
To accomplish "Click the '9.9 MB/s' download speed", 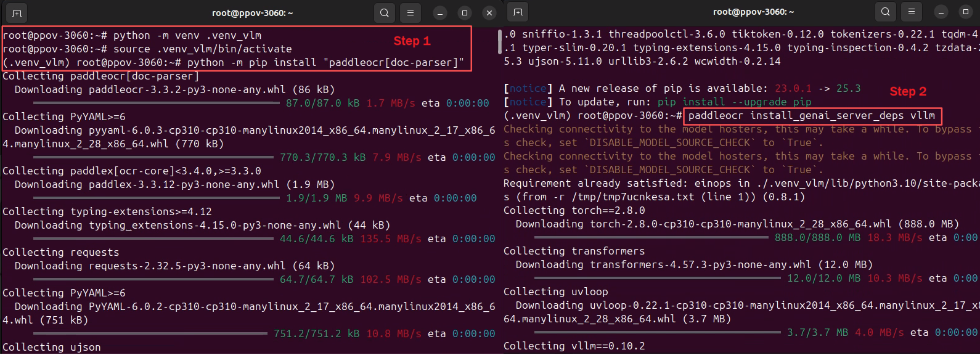I will click(x=378, y=198).
